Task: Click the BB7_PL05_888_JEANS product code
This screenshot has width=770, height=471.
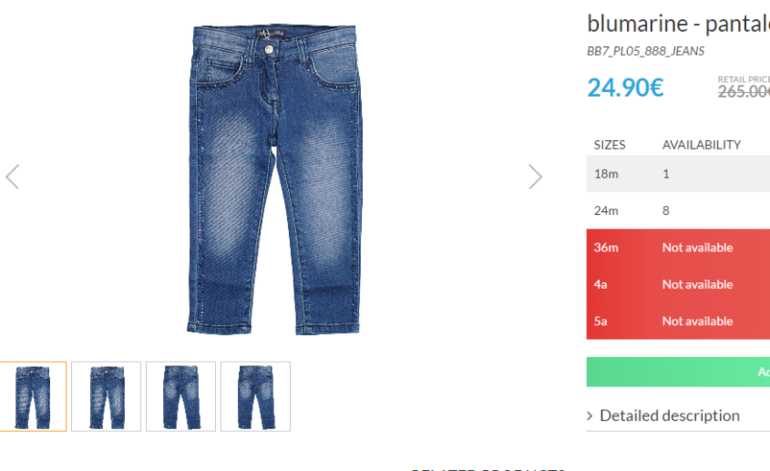Action: [x=646, y=51]
